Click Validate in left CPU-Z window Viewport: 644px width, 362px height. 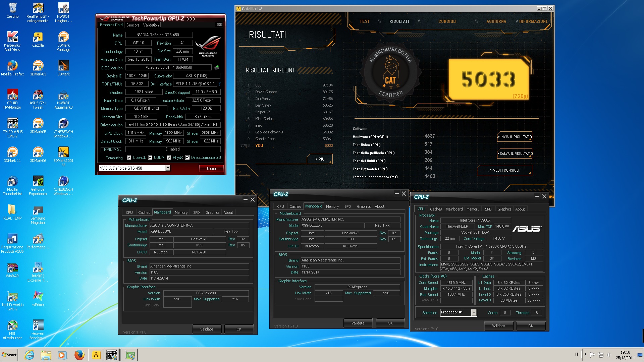(207, 329)
